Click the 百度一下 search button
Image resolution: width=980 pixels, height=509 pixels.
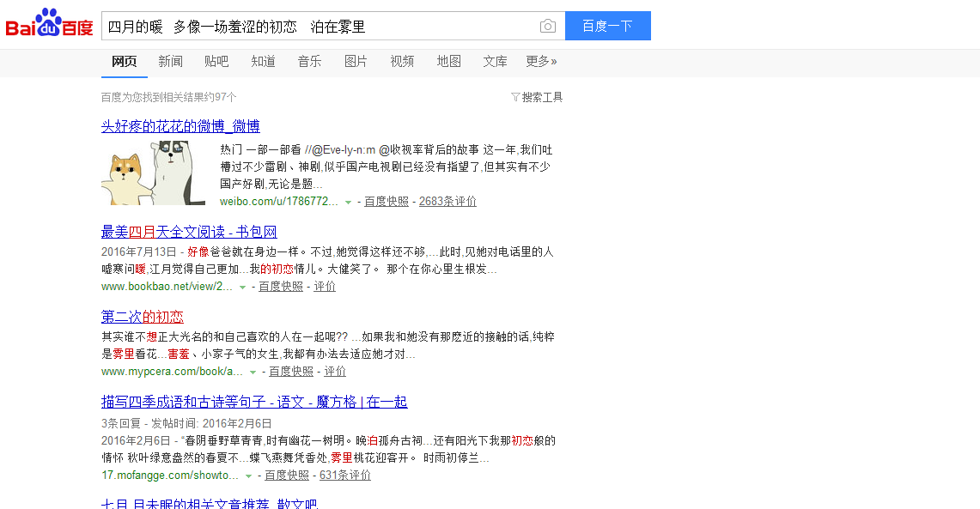607,26
